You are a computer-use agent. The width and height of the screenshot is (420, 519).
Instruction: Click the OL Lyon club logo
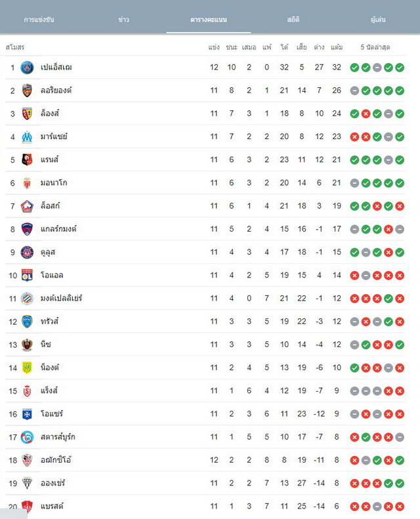[27, 276]
